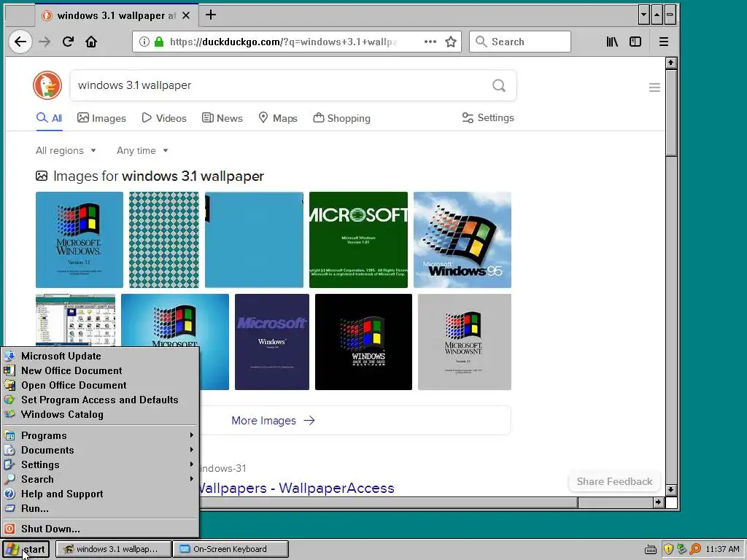Open the Windows NT gray thumbnail

(x=465, y=341)
